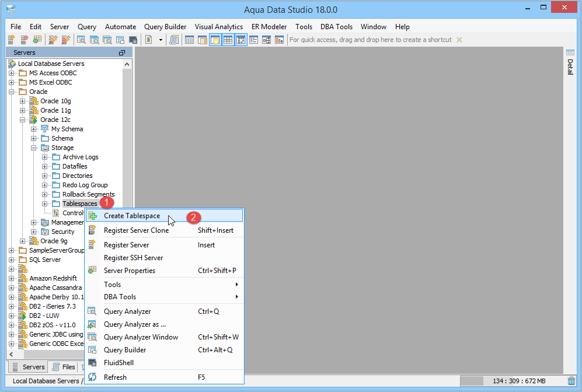Expand the Security node
This screenshot has width=582, height=392.
coord(34,232)
